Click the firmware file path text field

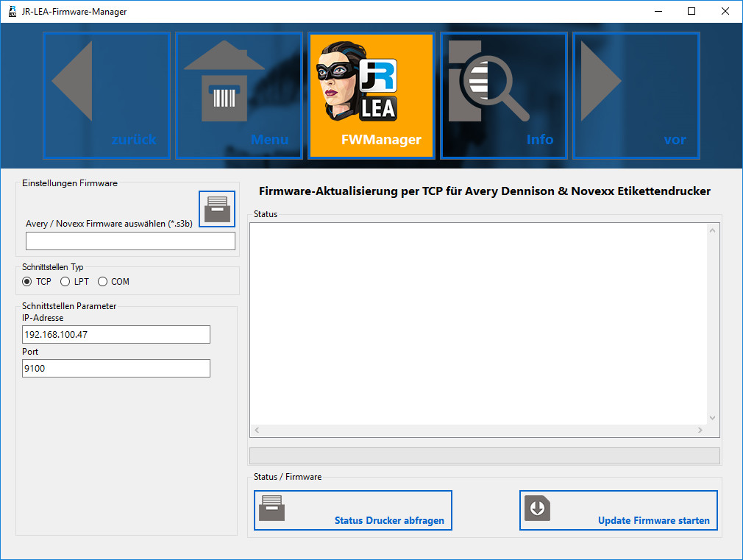[x=130, y=241]
